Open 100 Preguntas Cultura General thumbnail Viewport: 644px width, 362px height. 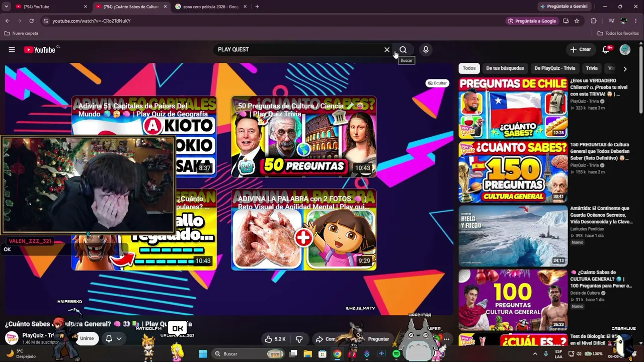(x=513, y=300)
